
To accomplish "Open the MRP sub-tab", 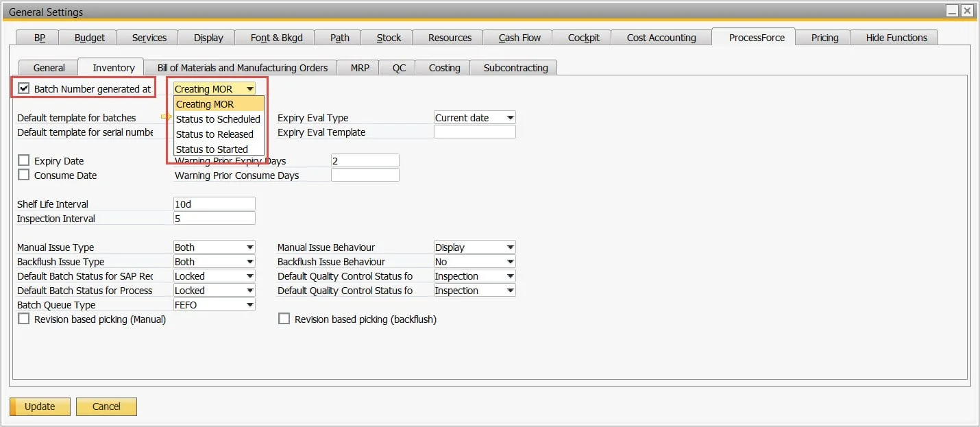I will tap(360, 68).
